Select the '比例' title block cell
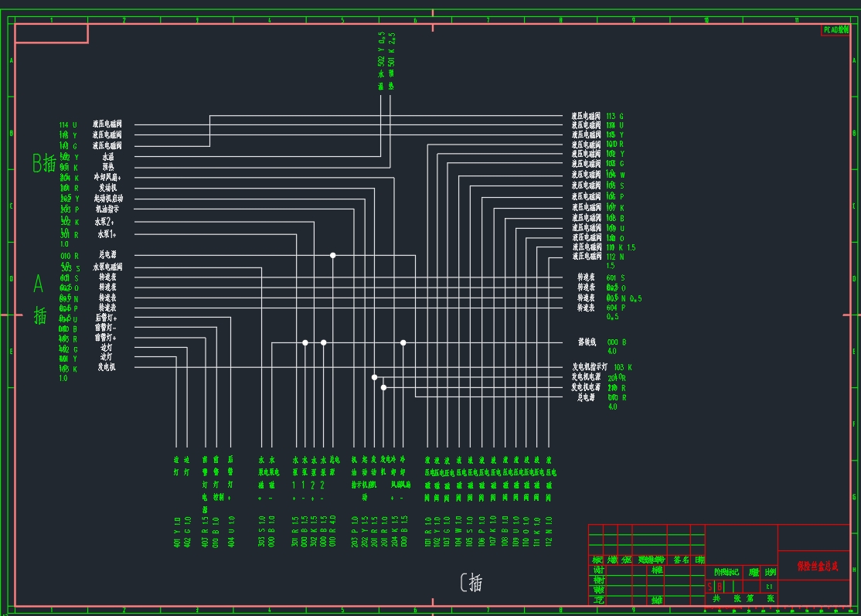 click(771, 572)
